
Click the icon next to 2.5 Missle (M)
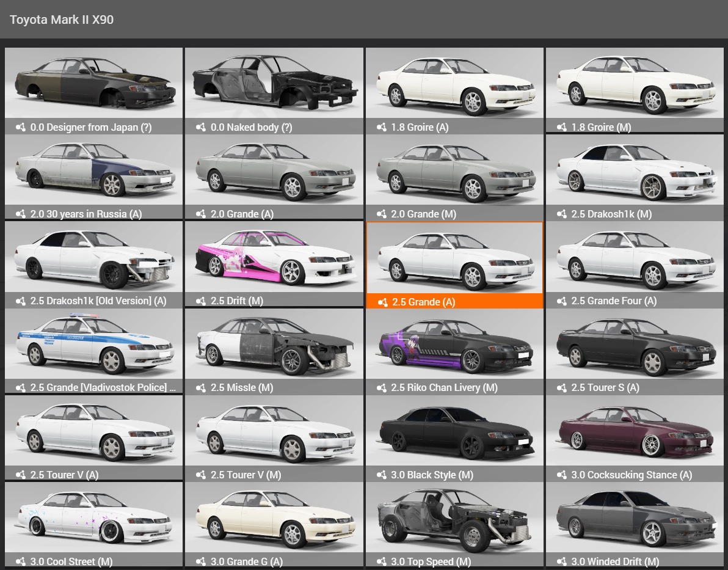(200, 388)
